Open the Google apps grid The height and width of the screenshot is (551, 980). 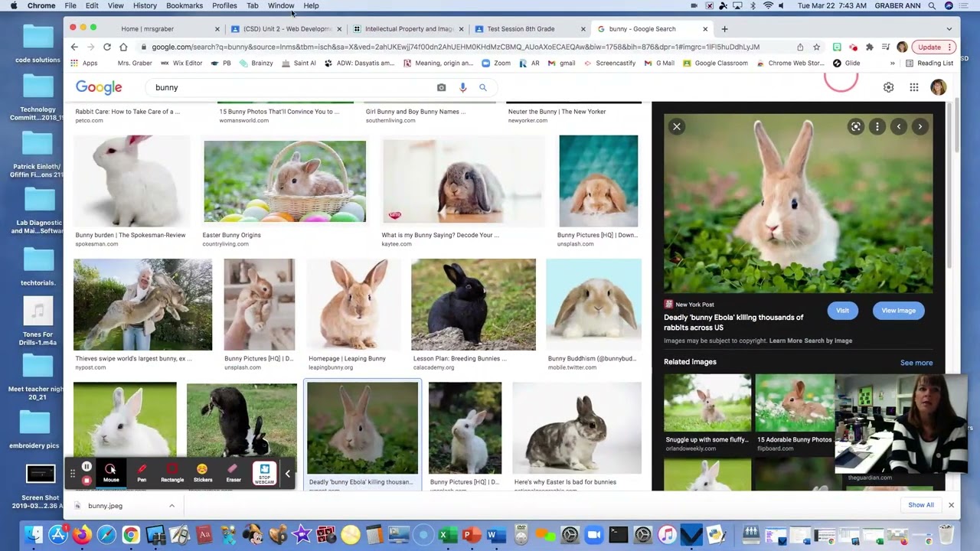click(x=914, y=87)
